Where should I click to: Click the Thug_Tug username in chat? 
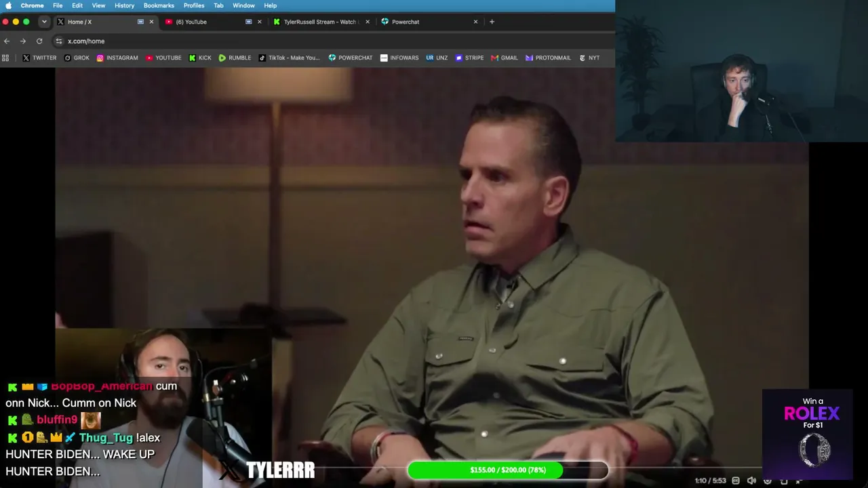click(106, 438)
